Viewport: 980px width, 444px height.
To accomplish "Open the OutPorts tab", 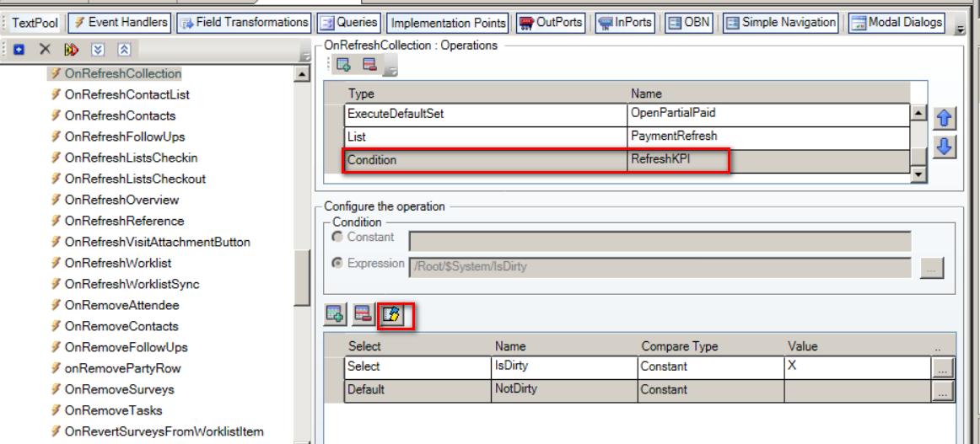I will pos(551,23).
